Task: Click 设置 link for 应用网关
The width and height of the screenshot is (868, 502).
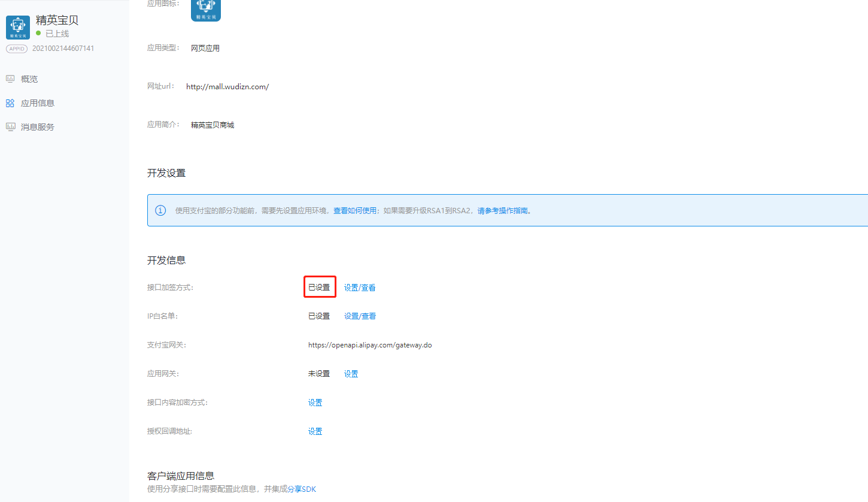Action: (351, 374)
